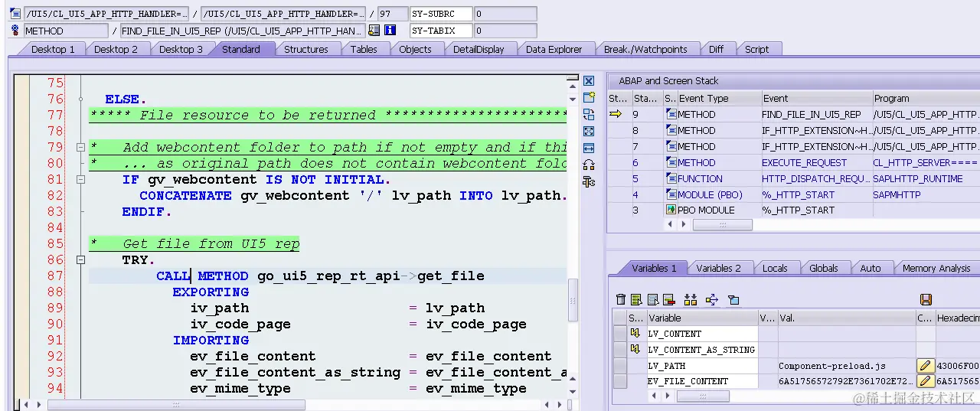Click the yellow boxes arrows icon in the Variables toolbar
Screen dimensions: 980x411
(x=691, y=299)
